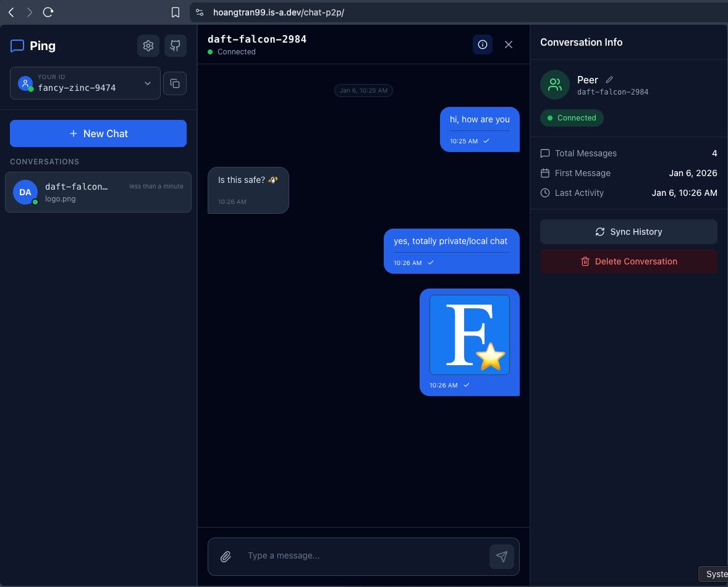Click the Connected status under the chat title
Viewport: 728px width, 587px height.
point(232,52)
